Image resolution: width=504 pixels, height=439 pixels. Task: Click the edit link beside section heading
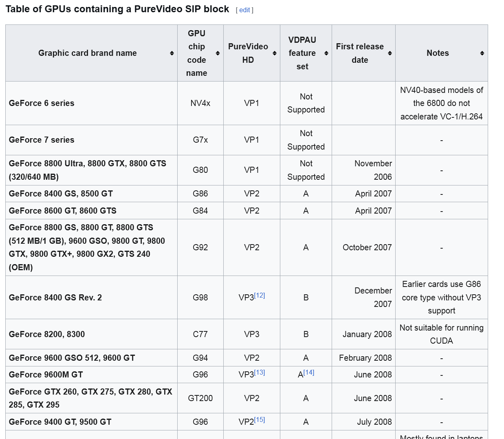pyautogui.click(x=244, y=10)
